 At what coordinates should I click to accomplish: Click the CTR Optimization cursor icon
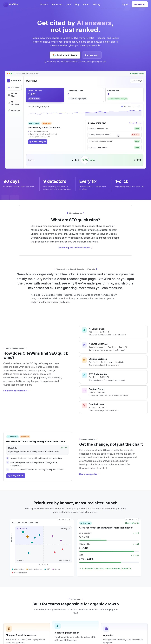[x=84, y=375]
